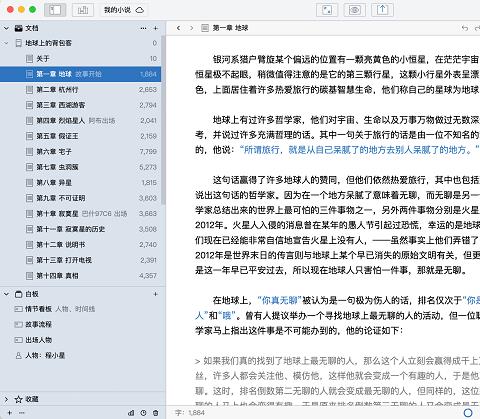This screenshot has width=480, height=419.
Task: Click the plus button in sidebar footer
Action: [x=10, y=413]
